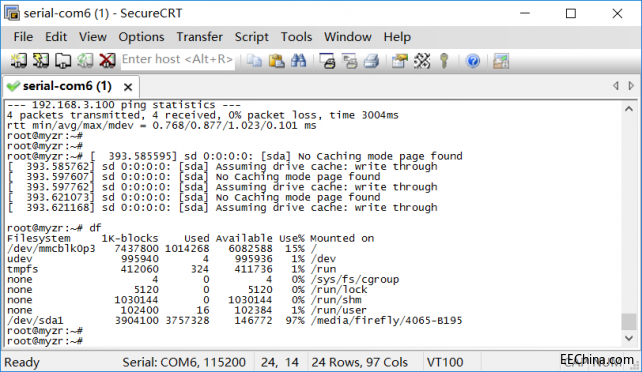Maximize the SecureCRT window

tap(571, 14)
